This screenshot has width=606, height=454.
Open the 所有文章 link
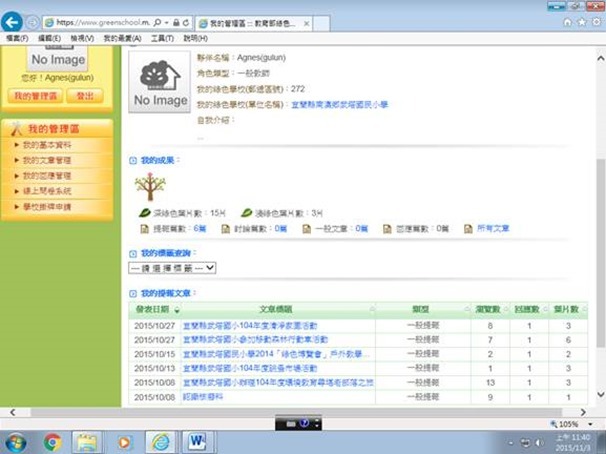(x=493, y=228)
